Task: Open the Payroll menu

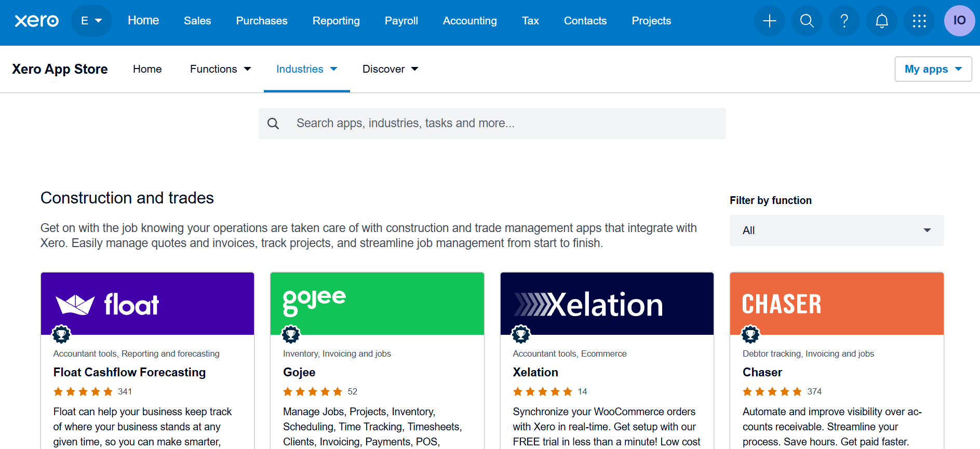Action: pyautogui.click(x=401, y=21)
